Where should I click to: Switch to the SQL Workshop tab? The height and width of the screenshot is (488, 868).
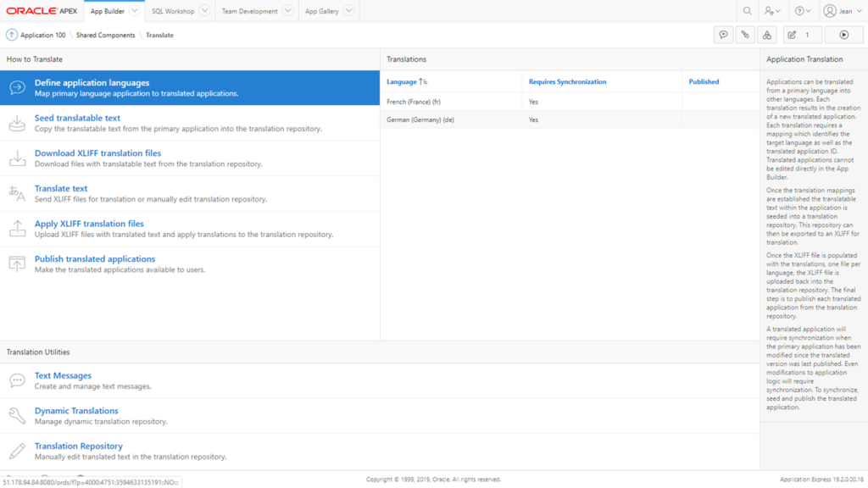[173, 11]
